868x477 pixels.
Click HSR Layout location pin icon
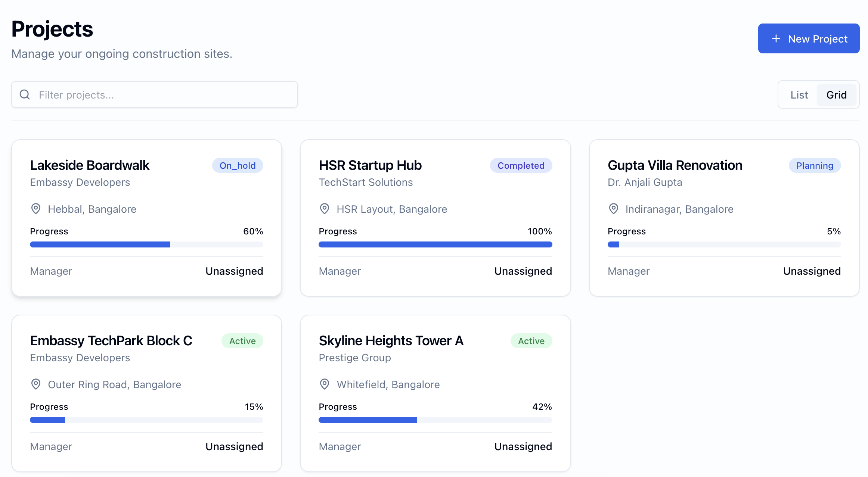click(325, 209)
